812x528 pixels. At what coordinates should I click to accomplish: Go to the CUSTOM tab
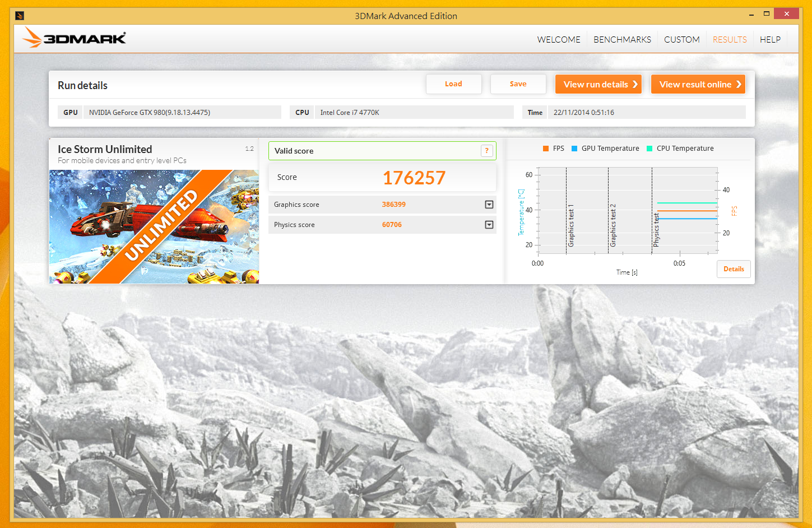coord(681,39)
